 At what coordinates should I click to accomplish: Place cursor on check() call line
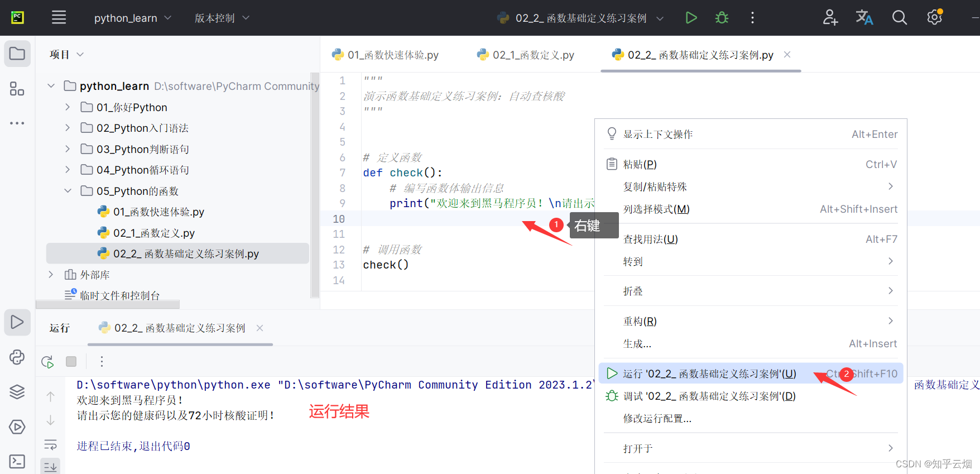click(386, 265)
